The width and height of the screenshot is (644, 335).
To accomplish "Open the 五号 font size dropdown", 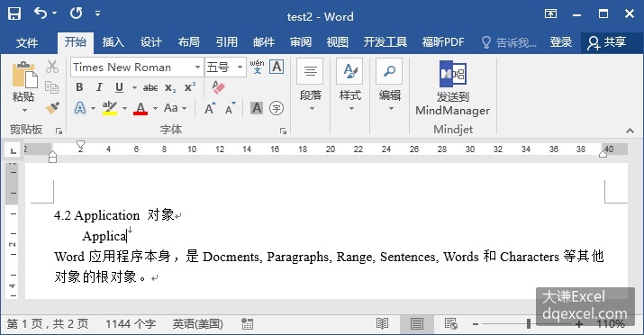I will tap(240, 67).
